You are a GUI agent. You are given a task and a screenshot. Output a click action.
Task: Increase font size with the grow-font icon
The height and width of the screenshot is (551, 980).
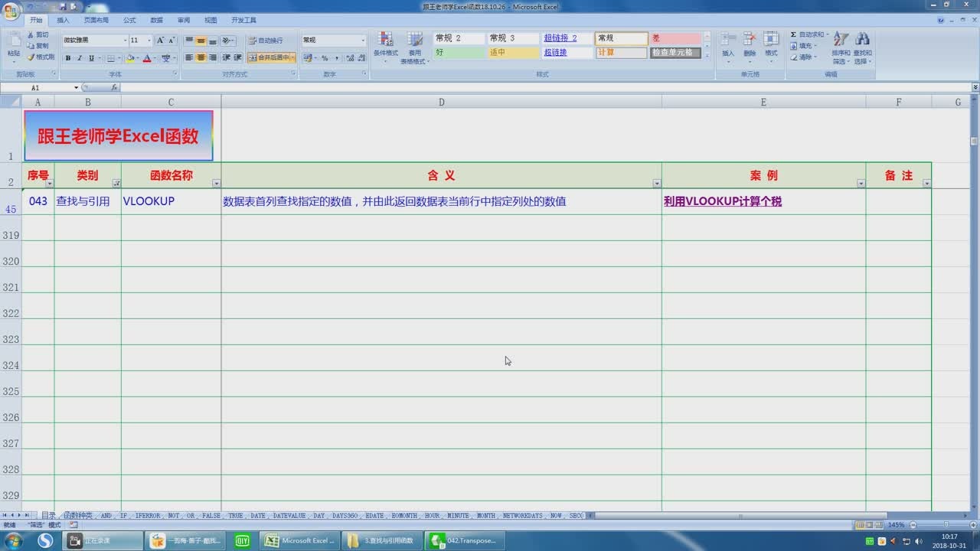click(x=160, y=40)
